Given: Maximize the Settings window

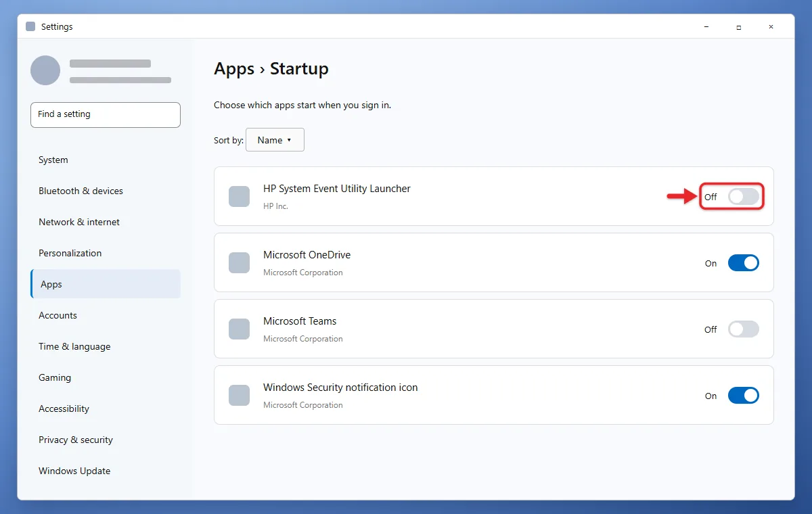Looking at the screenshot, I should pyautogui.click(x=739, y=27).
